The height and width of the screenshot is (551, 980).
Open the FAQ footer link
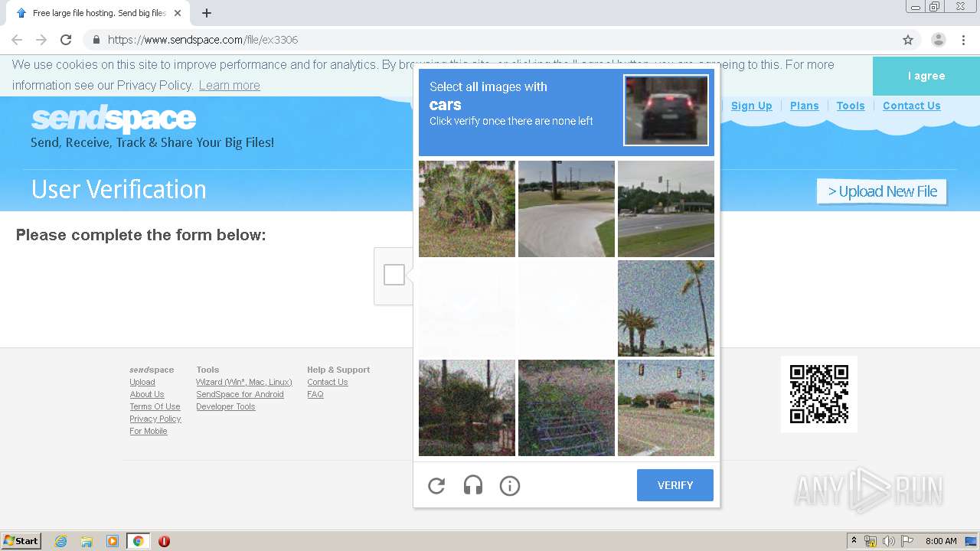click(315, 394)
